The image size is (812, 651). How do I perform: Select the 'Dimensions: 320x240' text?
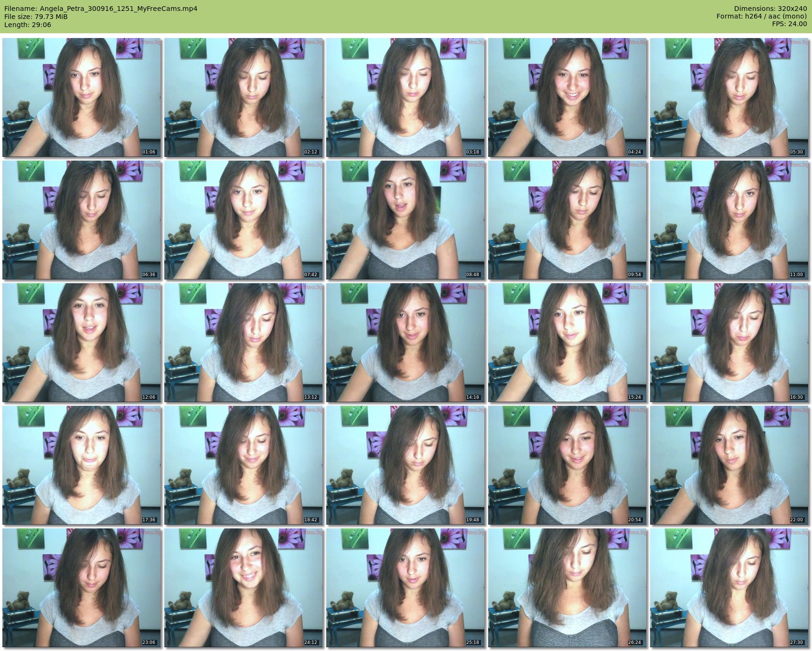(x=770, y=9)
